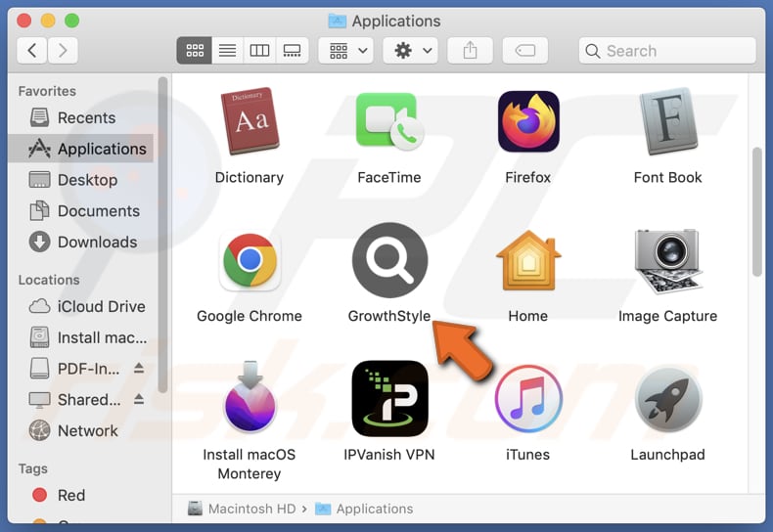The height and width of the screenshot is (532, 773).
Task: Select the GrowthStyle magnifier app icon
Action: [x=389, y=260]
